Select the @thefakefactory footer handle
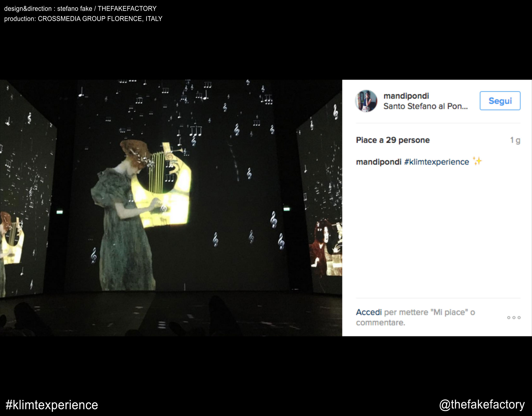Viewport: 532px width, 416px height. pos(482,405)
